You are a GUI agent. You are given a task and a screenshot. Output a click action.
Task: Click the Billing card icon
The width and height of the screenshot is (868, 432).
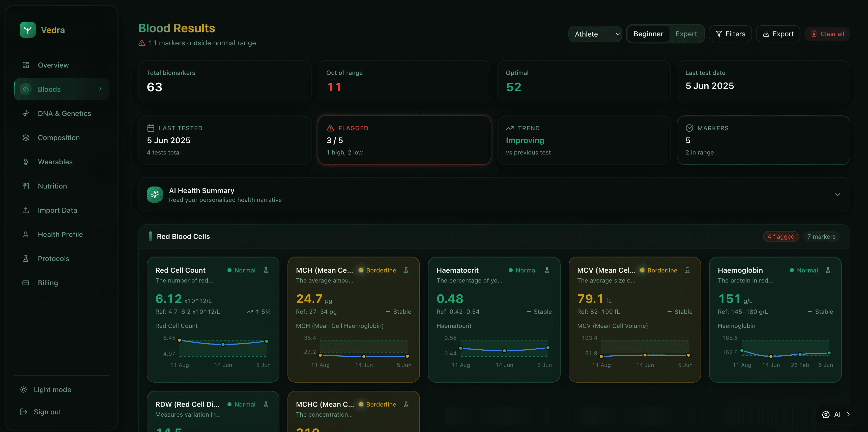coord(26,283)
